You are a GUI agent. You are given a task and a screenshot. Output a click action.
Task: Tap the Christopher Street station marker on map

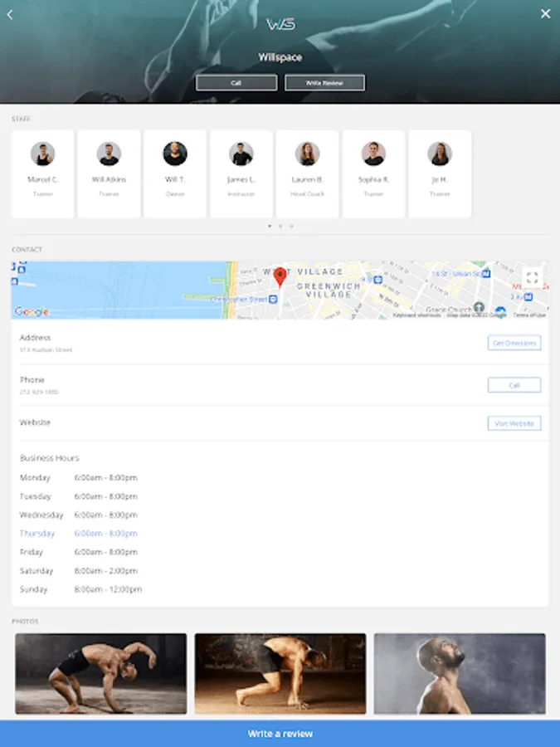tap(273, 299)
